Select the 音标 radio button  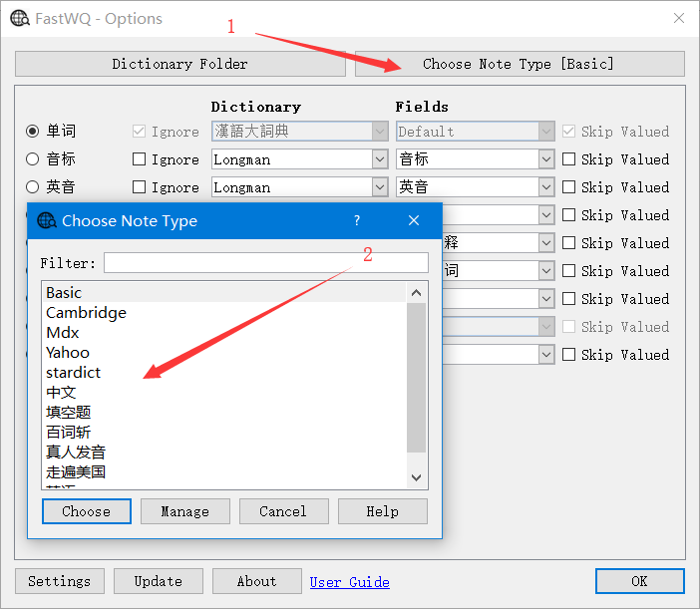(x=33, y=159)
